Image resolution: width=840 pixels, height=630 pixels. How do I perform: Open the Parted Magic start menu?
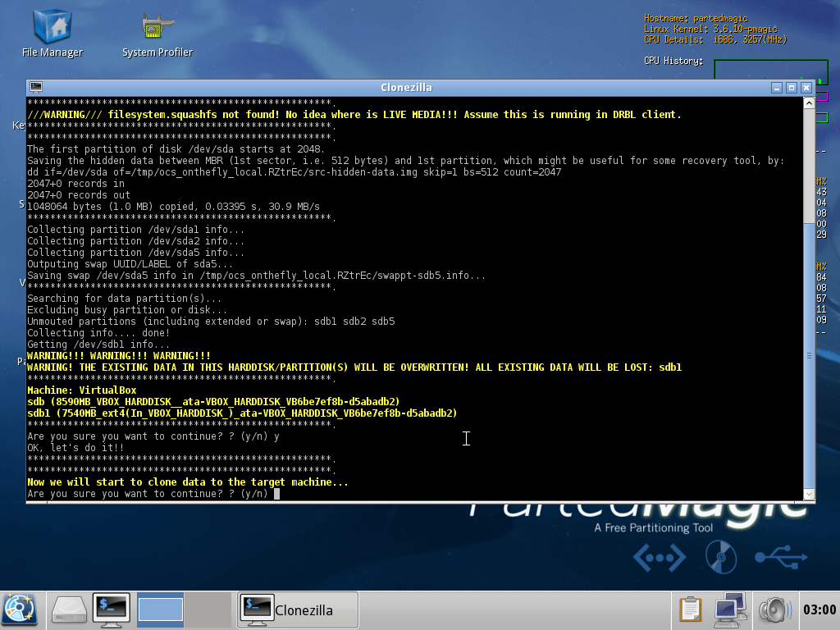click(21, 609)
